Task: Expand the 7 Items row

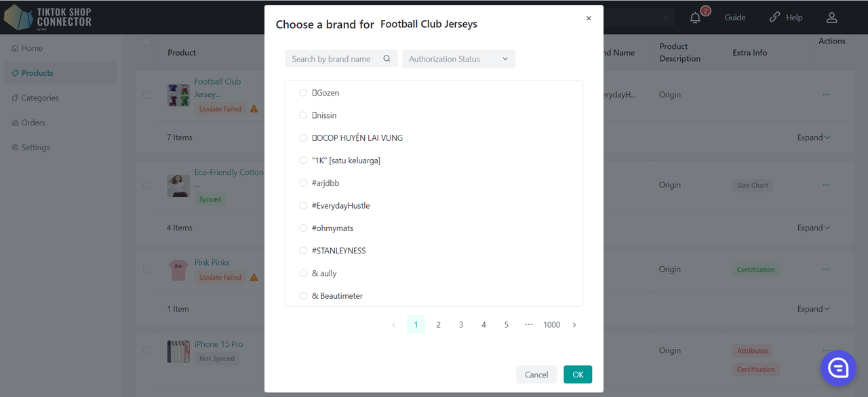Action: point(814,138)
